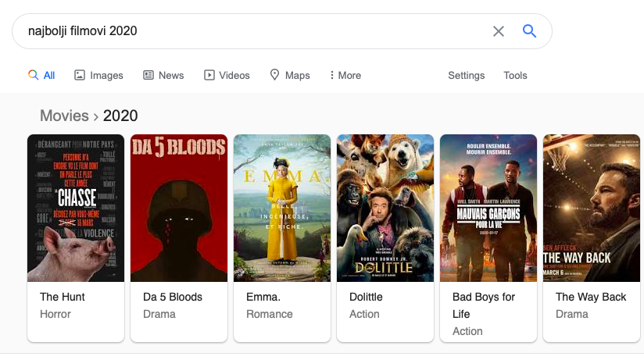Click The Way Back title text
644x360 pixels.
tap(591, 297)
